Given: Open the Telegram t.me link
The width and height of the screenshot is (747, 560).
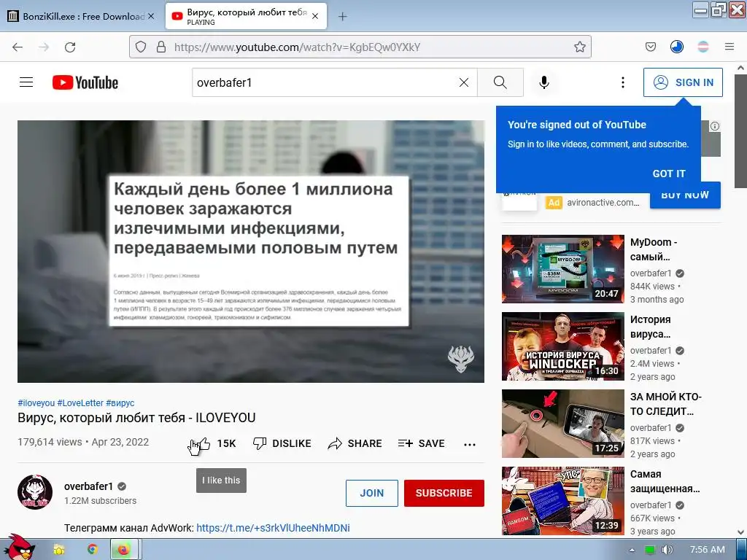Looking at the screenshot, I should tap(273, 528).
